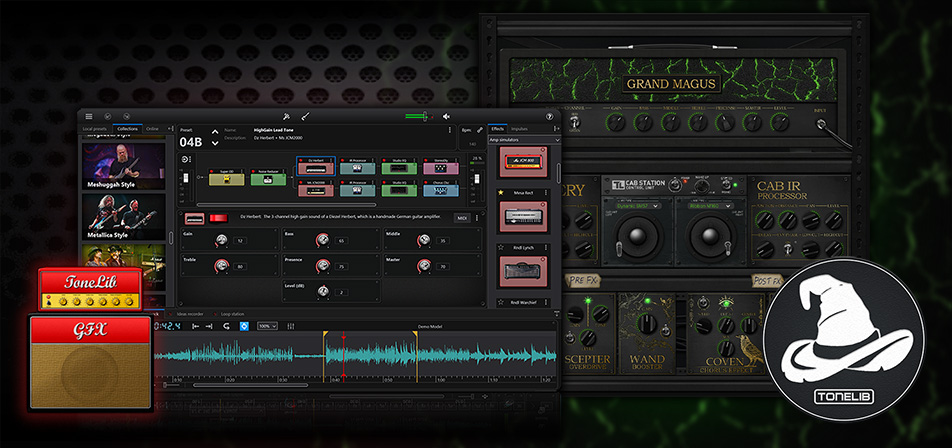This screenshot has width=952, height=448.
Task: Open the Dynamic SM57 mic dropdown
Action: (636, 205)
